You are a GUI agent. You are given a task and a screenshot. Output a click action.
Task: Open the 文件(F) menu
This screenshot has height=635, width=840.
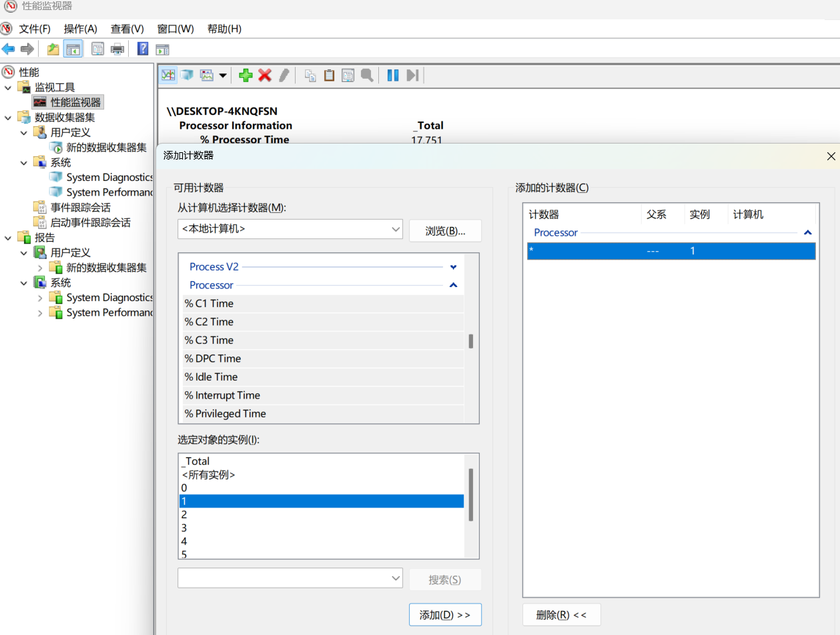(x=35, y=29)
